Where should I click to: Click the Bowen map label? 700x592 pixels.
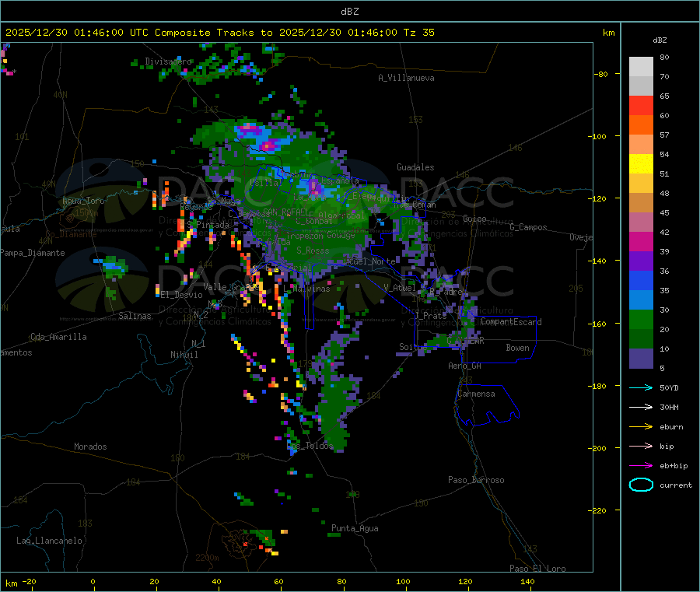[518, 348]
